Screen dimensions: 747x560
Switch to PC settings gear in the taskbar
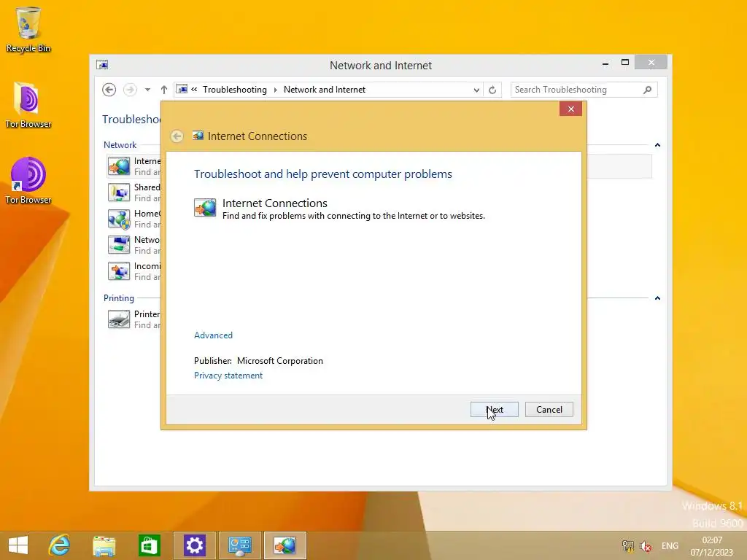click(x=194, y=545)
